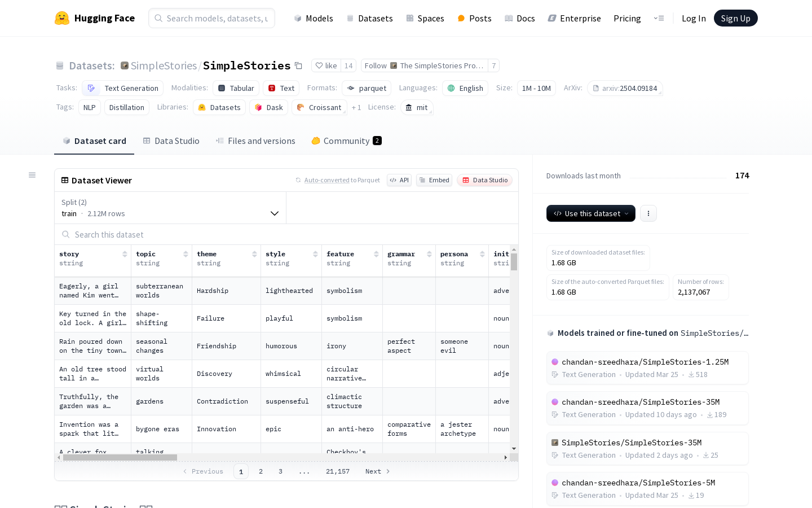Screen dimensions: 812x508
Task: Click the parquet format tag
Action: point(367,88)
